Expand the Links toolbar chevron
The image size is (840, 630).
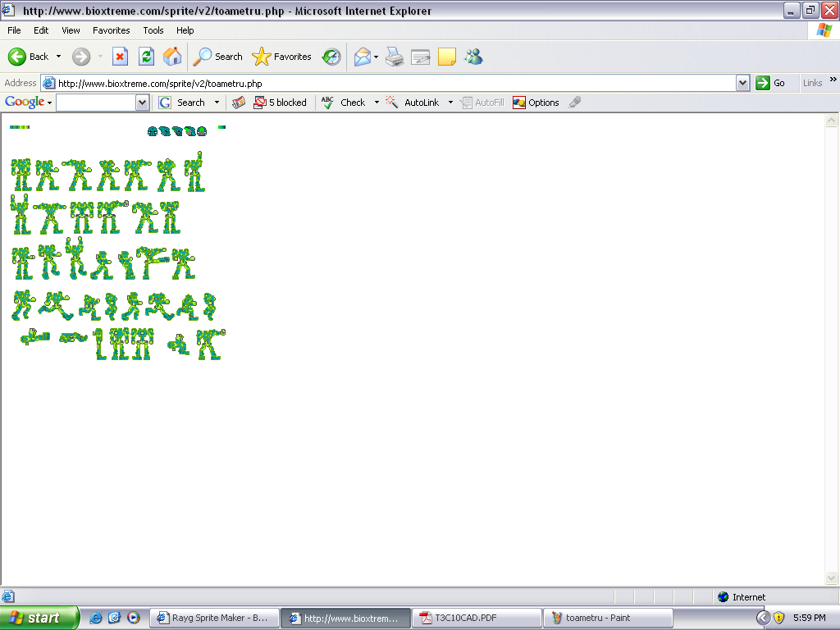point(833,80)
